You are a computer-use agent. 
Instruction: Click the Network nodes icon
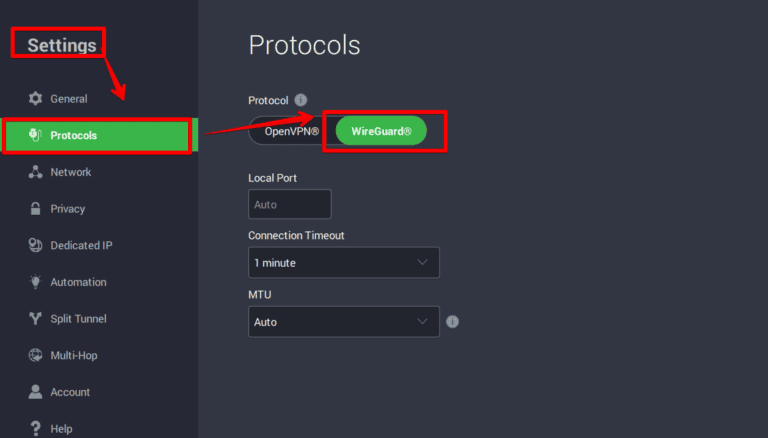(36, 172)
